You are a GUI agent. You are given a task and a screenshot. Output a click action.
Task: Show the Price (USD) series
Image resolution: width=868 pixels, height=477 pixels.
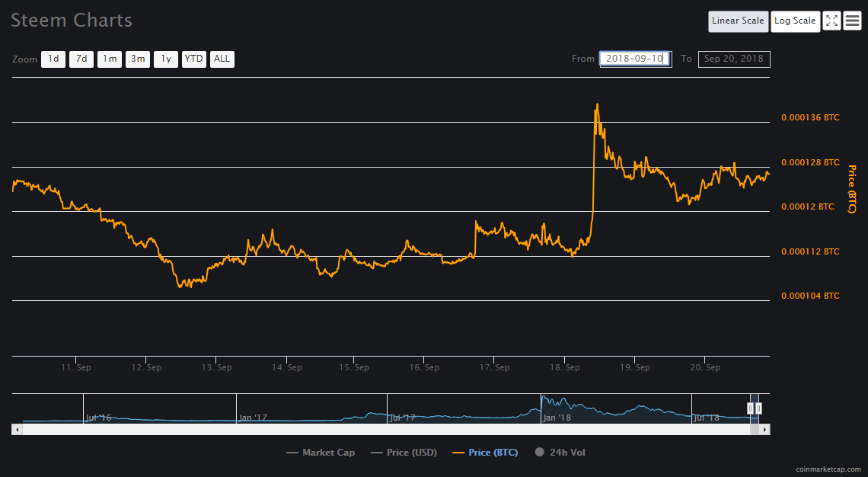pyautogui.click(x=404, y=452)
